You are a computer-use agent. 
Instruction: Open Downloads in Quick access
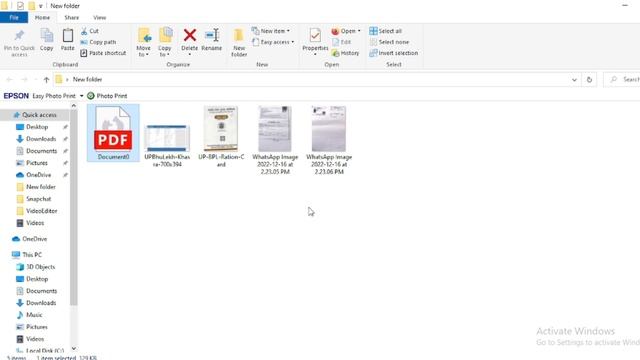(41, 139)
